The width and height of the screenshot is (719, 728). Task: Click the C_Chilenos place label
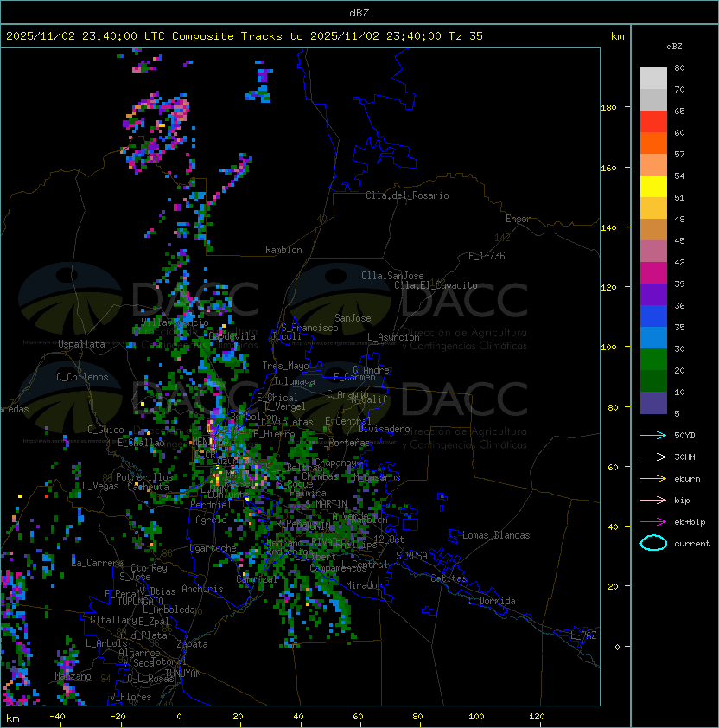pos(82,377)
